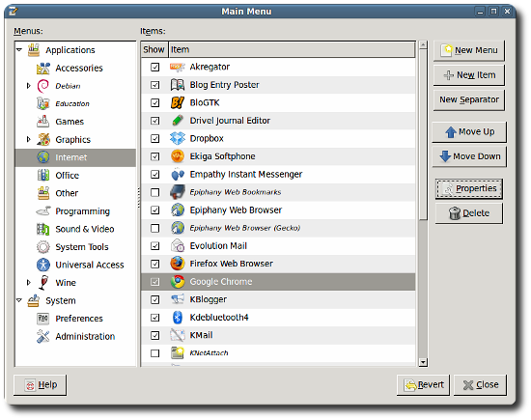Screen dimensions: 531x420
Task: Click the Office category icon
Action: [43, 176]
